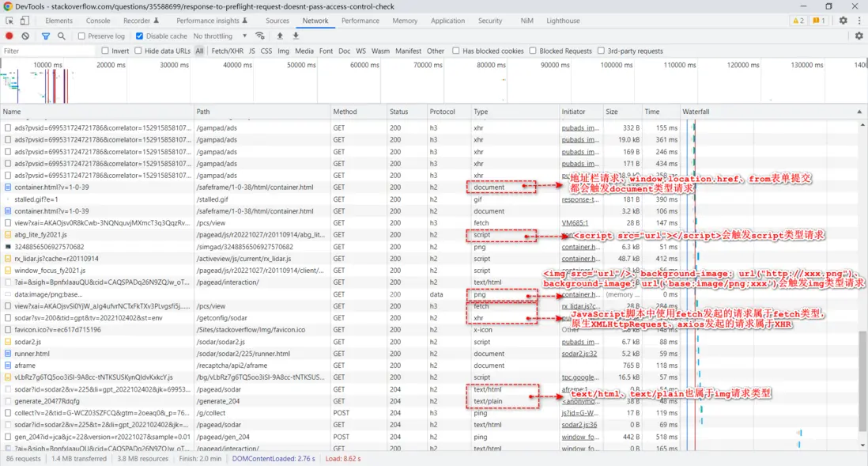
Task: Filter requests by Fetch/XHR type
Action: tap(228, 51)
